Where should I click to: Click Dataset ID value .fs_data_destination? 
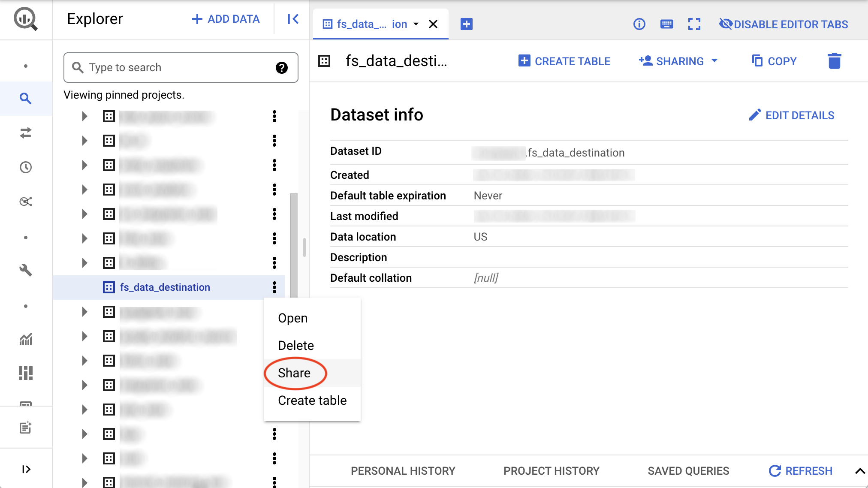(x=575, y=153)
